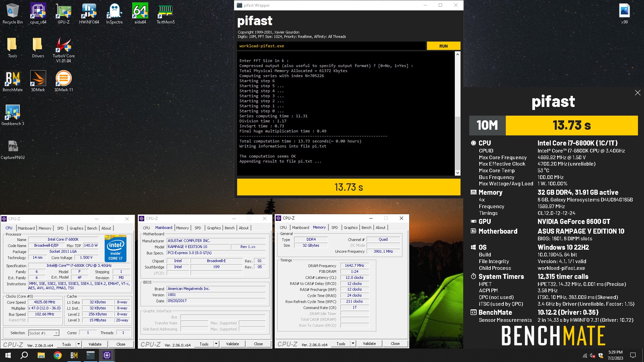Launch 3DMark desktop shortcut

click(x=38, y=81)
